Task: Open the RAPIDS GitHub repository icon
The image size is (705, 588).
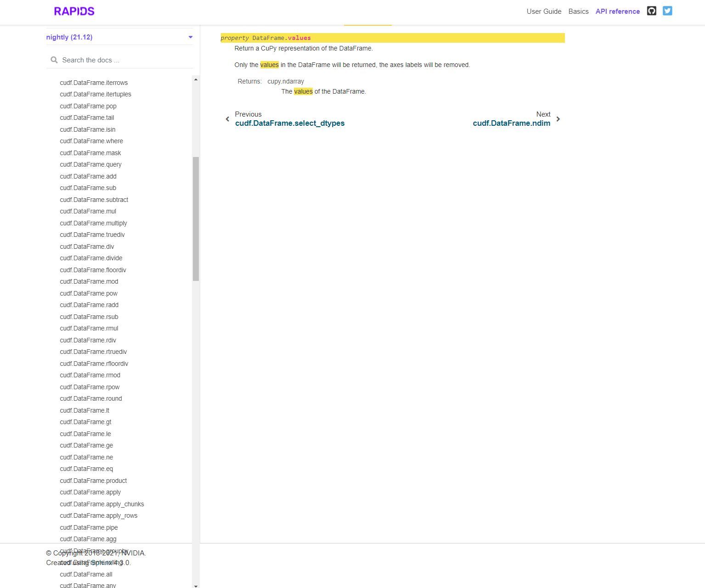Action: tap(651, 11)
